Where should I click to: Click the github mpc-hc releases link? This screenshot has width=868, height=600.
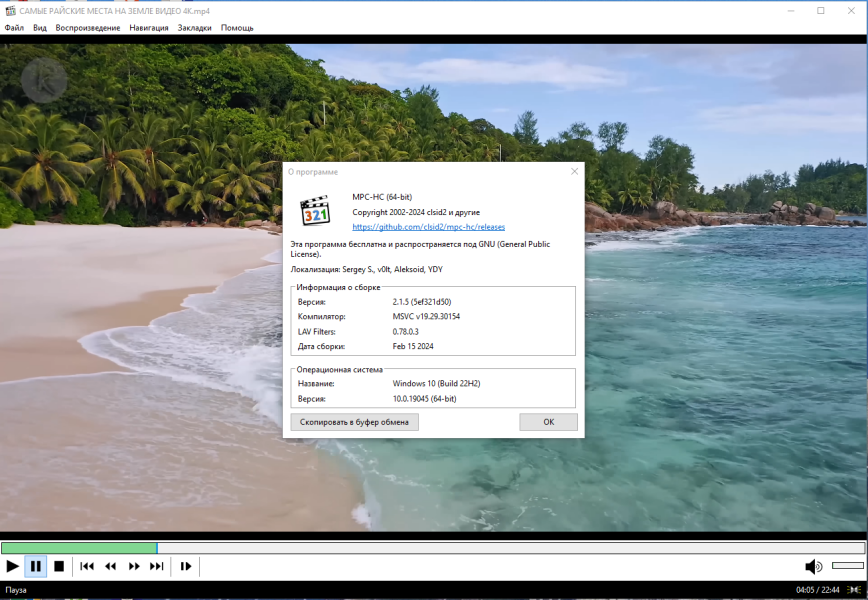tap(428, 227)
